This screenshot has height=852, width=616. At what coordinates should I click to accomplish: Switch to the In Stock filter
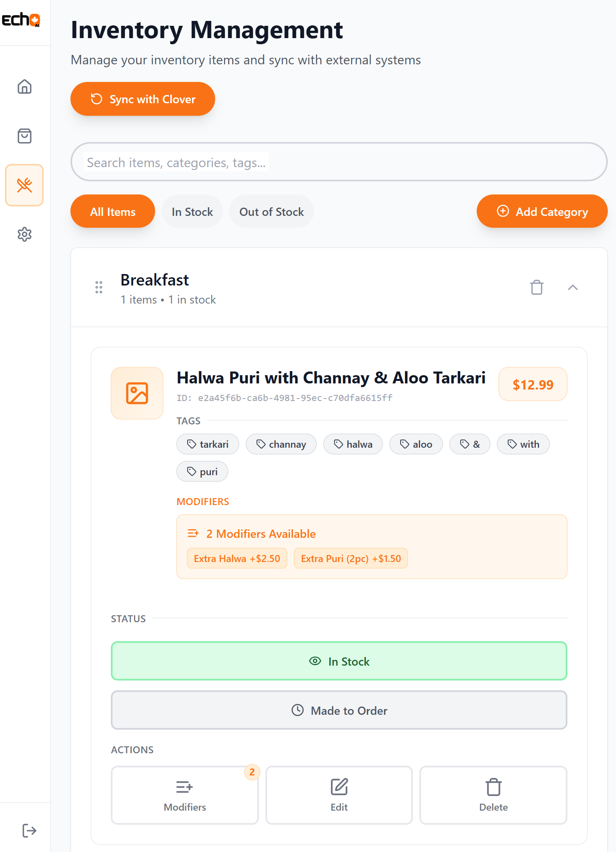192,211
